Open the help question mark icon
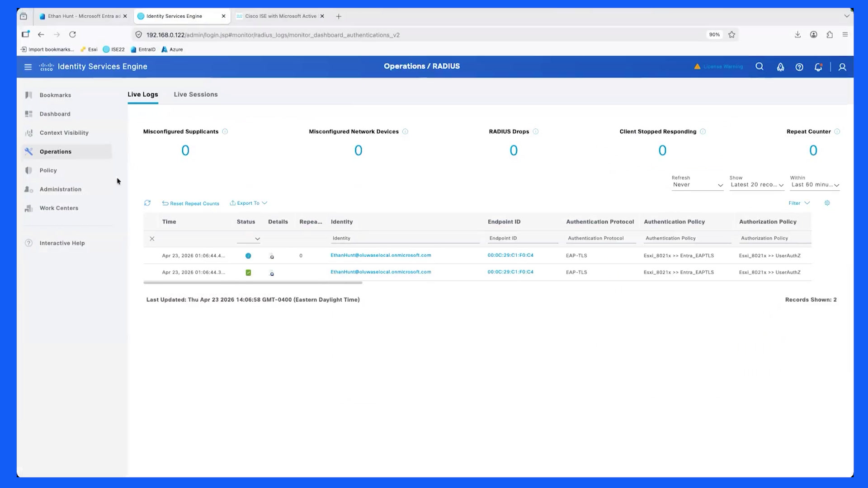Image resolution: width=868 pixels, height=488 pixels. point(799,67)
